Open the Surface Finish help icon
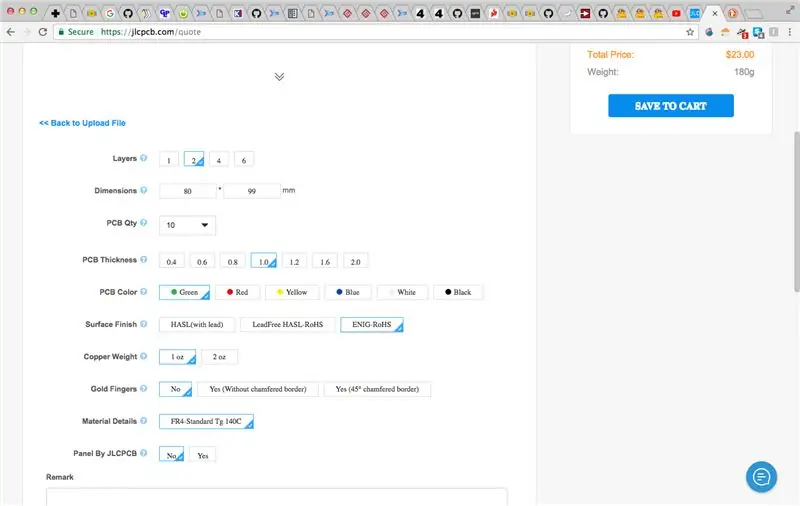Image resolution: width=800 pixels, height=506 pixels. pos(144,324)
